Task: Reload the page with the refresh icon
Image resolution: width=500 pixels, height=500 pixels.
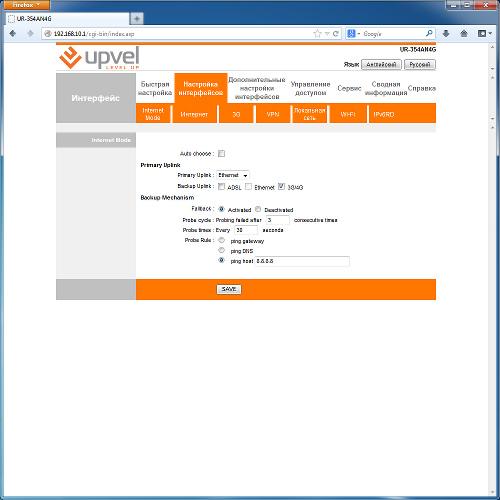Action: pos(336,34)
